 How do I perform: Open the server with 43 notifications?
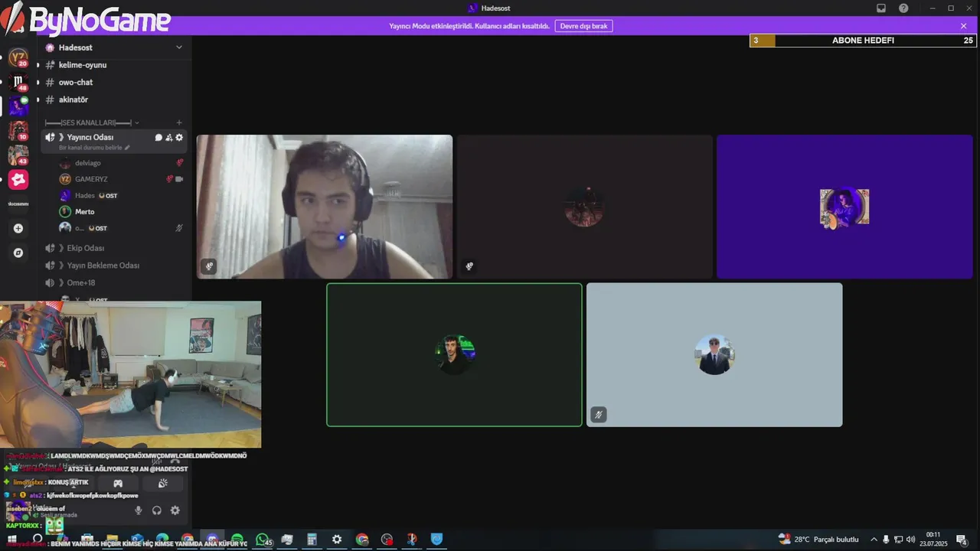pos(18,155)
